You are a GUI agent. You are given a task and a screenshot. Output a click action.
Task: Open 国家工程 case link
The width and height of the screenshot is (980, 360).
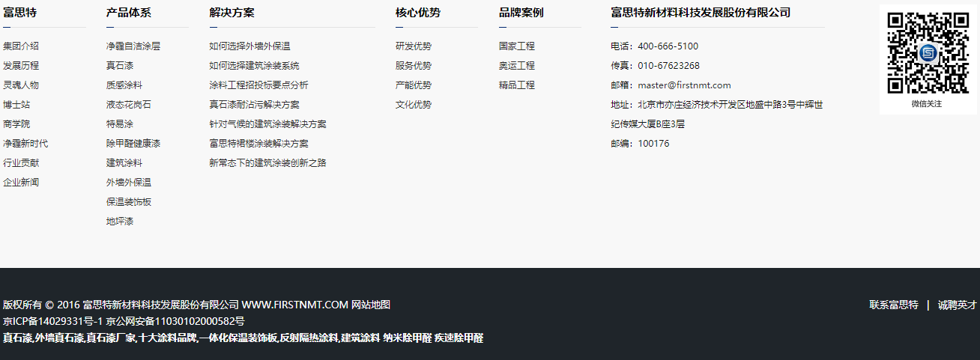(517, 46)
